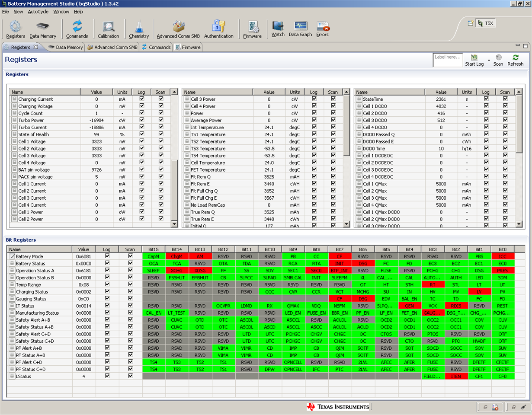Click the Bit15 column header
532x415 pixels.
154,249
